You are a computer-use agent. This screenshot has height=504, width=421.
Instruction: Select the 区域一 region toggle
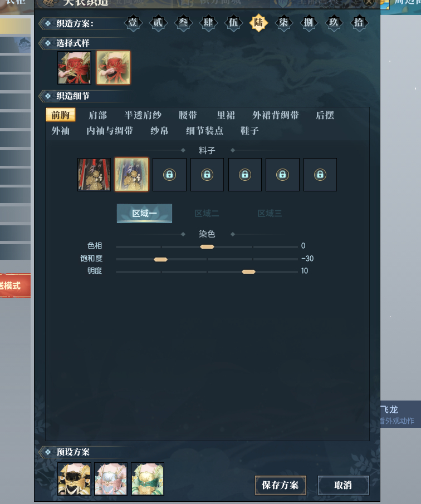point(145,214)
